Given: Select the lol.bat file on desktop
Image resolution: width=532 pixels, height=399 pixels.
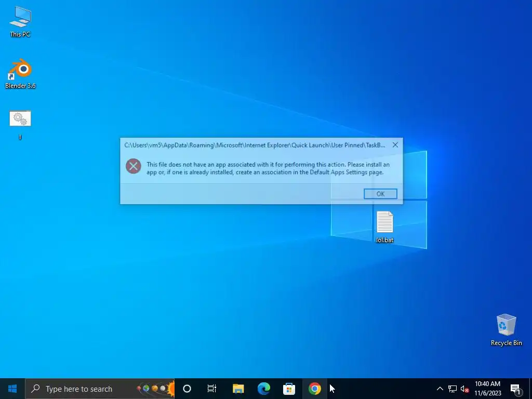Looking at the screenshot, I should tap(385, 227).
